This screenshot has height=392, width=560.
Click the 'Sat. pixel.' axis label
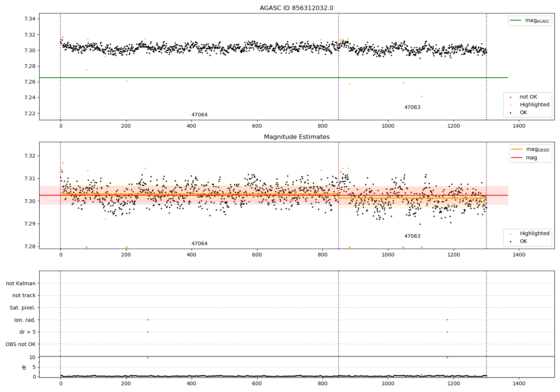coord(23,308)
